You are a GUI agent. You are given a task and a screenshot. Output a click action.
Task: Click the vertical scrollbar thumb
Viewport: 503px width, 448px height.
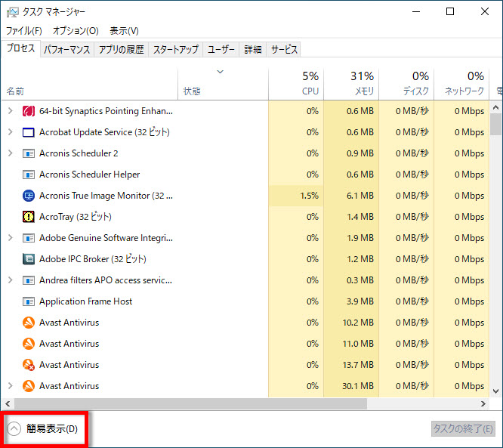click(496, 125)
